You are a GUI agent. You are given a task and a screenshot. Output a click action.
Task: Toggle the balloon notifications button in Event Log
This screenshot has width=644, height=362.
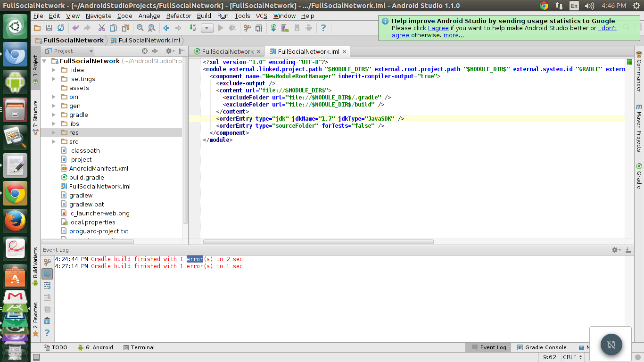[47, 274]
